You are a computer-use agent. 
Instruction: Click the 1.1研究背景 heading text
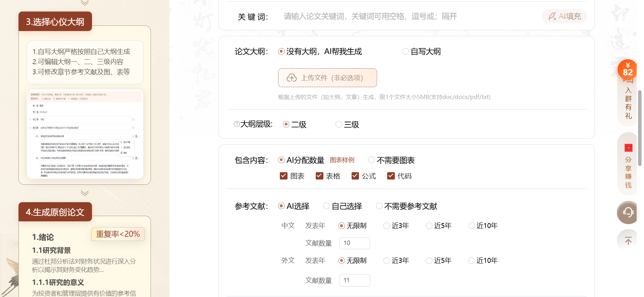click(x=51, y=250)
